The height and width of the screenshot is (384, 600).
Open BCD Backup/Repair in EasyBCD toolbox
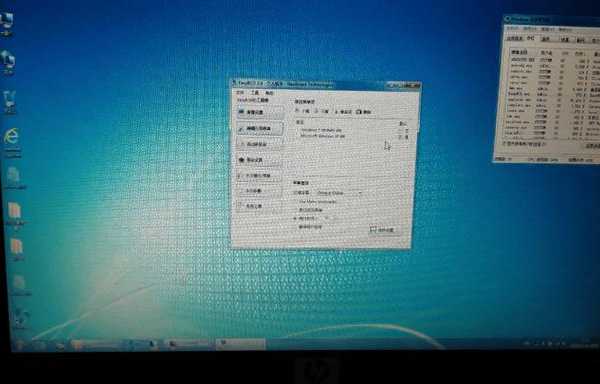259,176
